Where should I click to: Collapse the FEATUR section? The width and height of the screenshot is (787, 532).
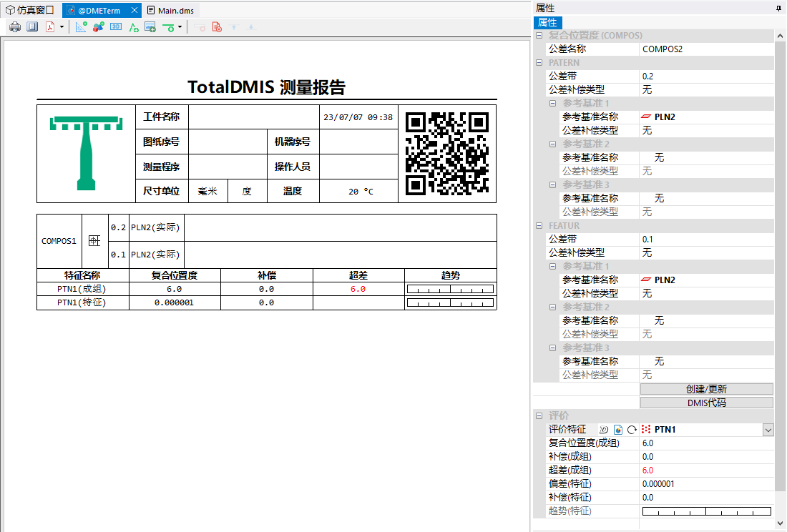tap(539, 226)
